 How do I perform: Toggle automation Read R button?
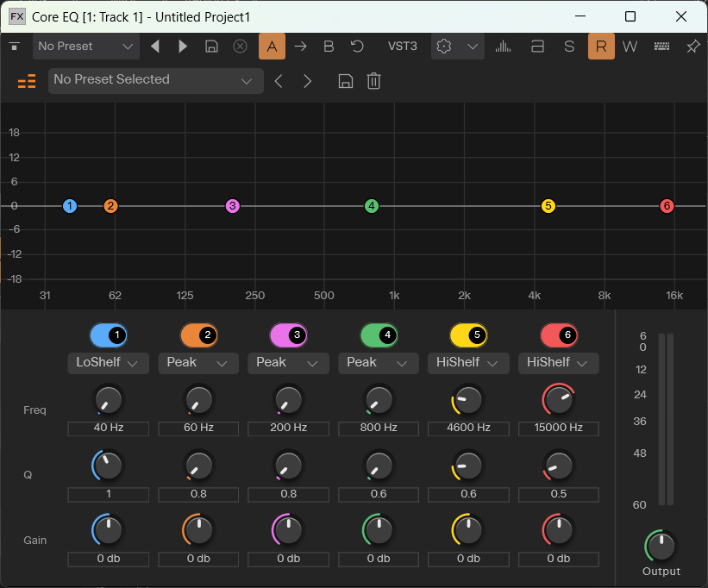pyautogui.click(x=601, y=46)
